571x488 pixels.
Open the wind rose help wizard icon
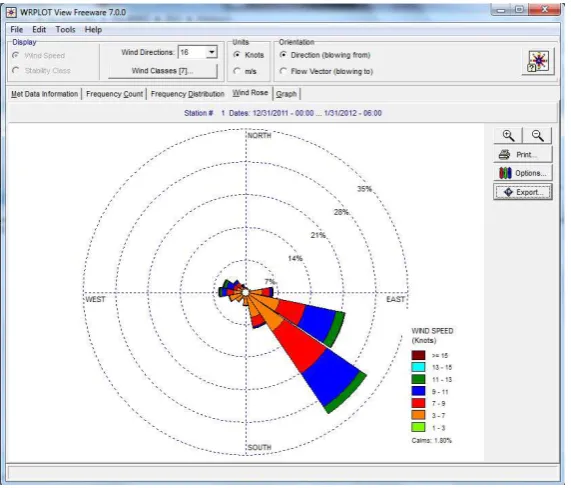point(538,62)
